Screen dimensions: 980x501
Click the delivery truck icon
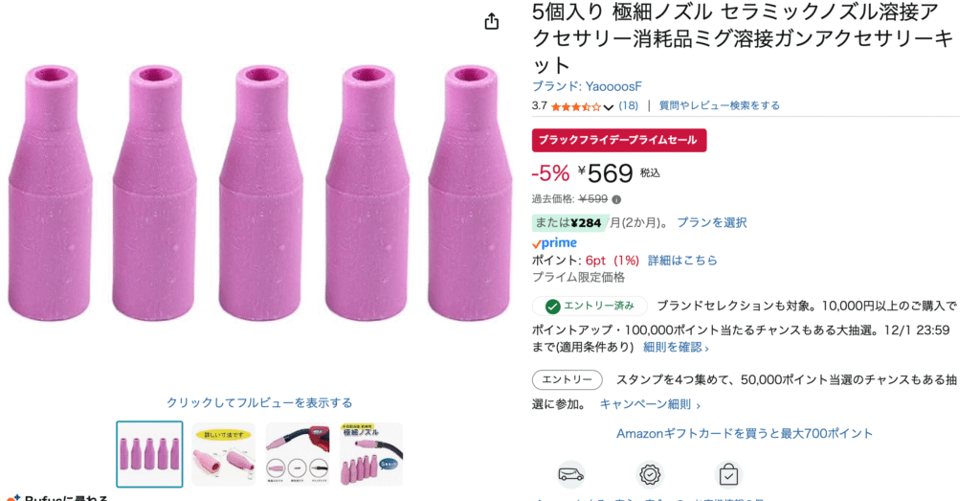tap(571, 474)
